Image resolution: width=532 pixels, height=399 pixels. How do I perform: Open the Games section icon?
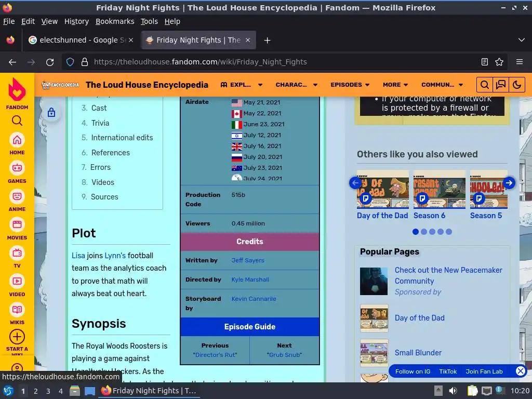coord(17,168)
